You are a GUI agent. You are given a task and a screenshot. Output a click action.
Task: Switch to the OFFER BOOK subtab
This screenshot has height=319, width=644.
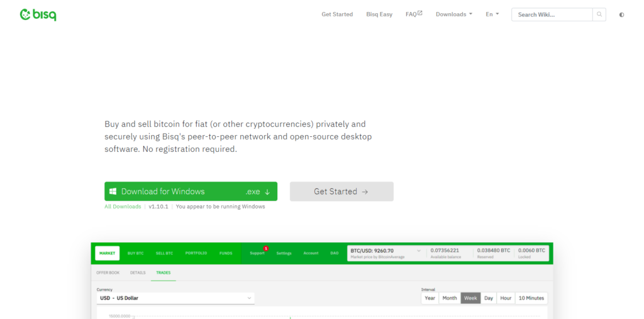click(108, 273)
